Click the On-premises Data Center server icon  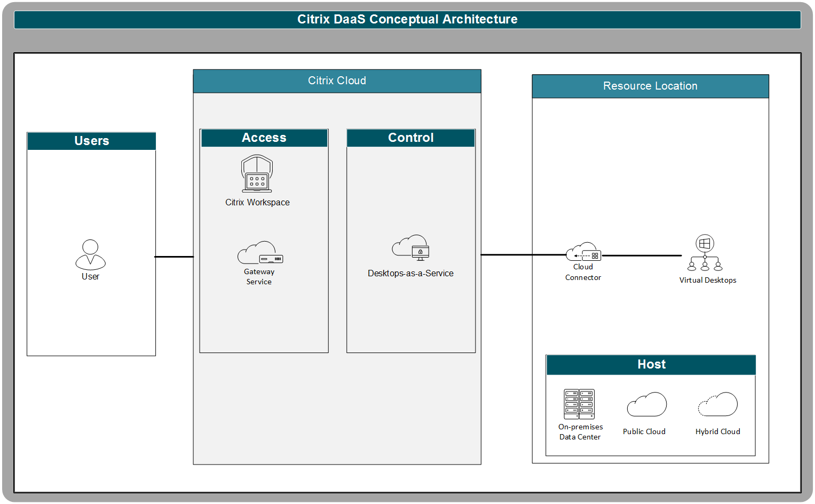tap(579, 404)
